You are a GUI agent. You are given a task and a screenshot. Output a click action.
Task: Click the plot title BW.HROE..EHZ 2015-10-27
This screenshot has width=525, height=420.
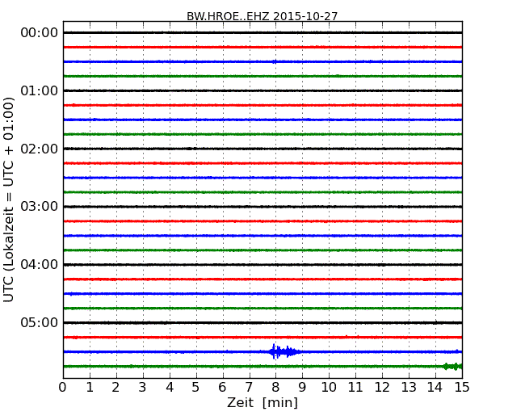262,16
